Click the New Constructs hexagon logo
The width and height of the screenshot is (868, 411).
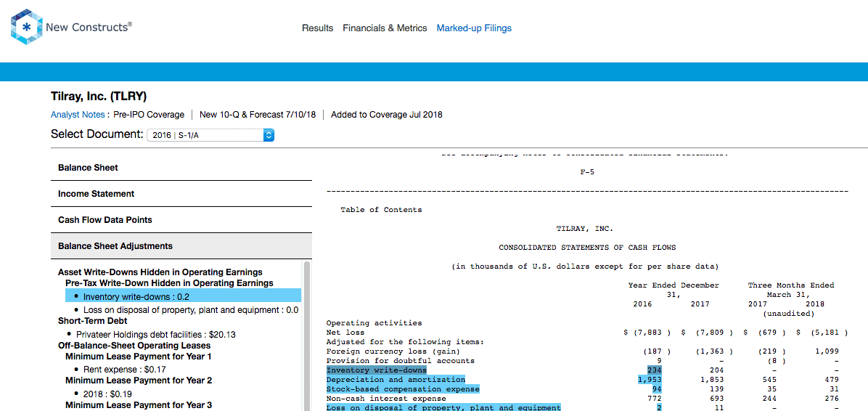[x=27, y=27]
